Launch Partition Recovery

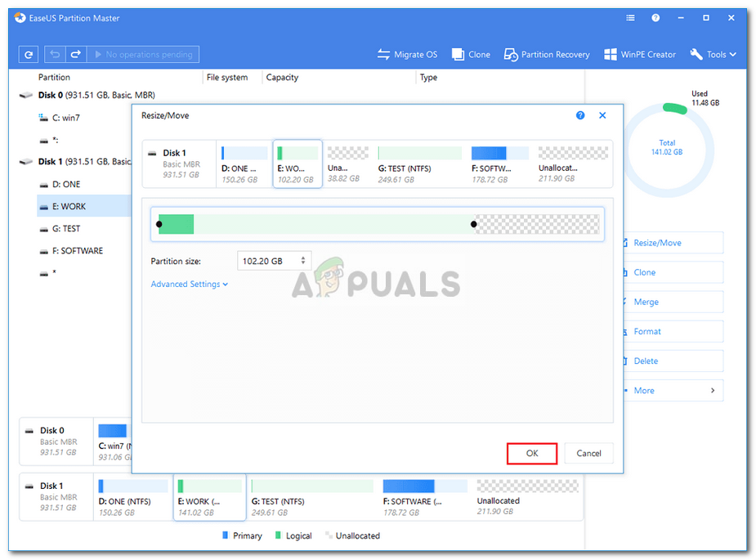tap(547, 55)
